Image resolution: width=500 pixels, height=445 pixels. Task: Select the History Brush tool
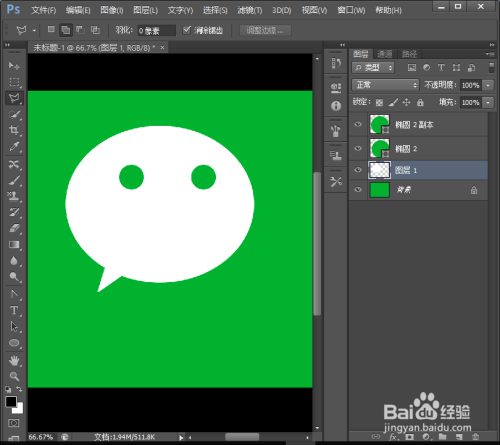pyautogui.click(x=14, y=212)
